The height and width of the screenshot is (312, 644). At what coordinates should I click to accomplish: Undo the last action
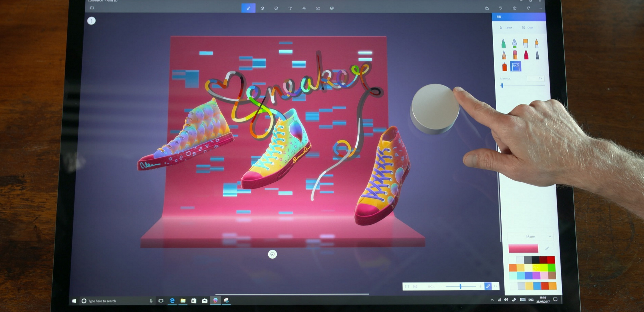(501, 8)
